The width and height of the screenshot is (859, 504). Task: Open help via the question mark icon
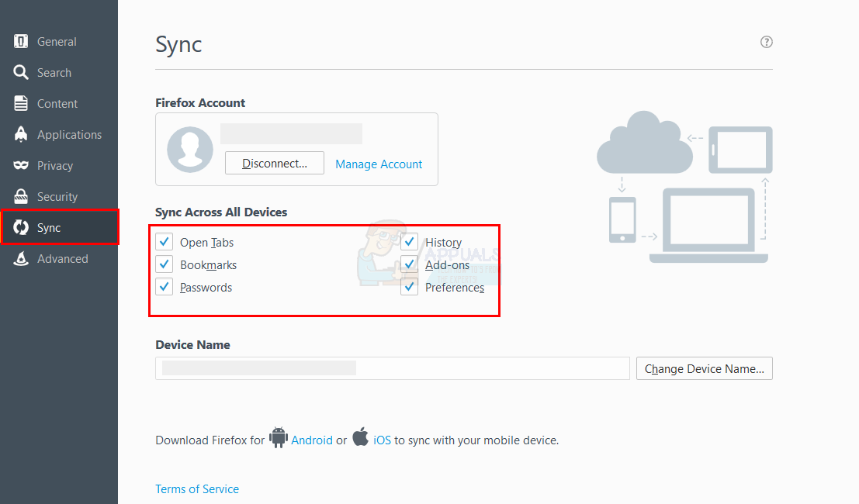click(767, 42)
